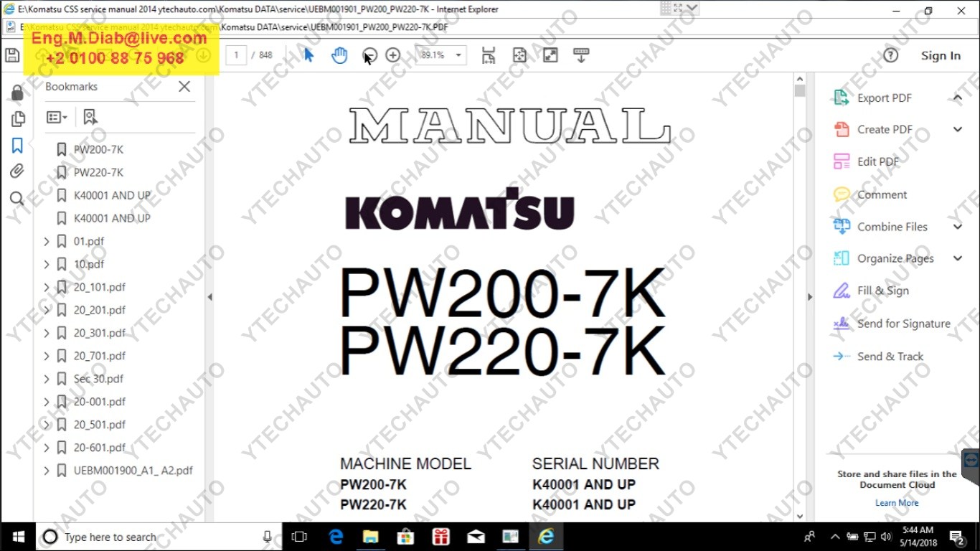
Task: Zoom out with the minus button
Action: (369, 55)
